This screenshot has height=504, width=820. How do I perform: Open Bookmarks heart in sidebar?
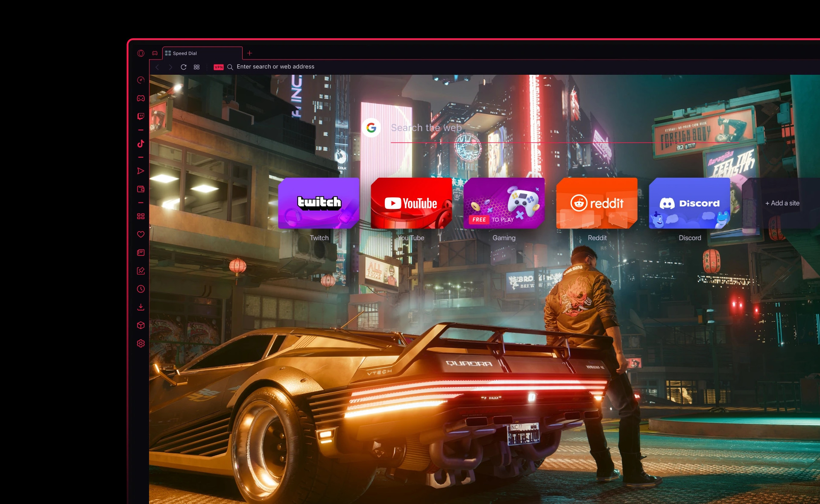[141, 234]
